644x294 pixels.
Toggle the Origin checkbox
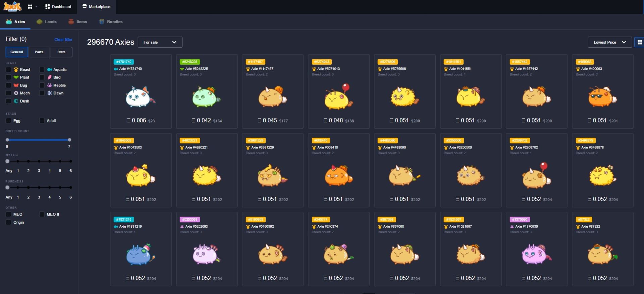(x=8, y=223)
